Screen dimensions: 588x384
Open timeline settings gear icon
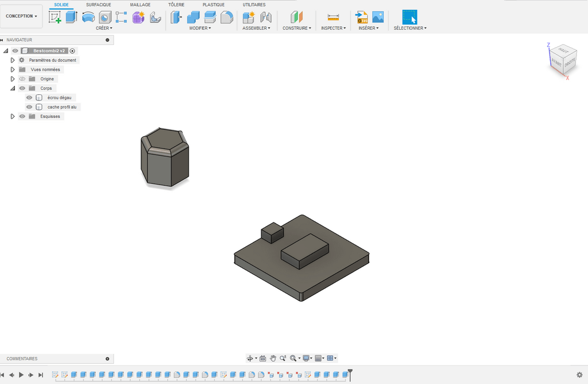pyautogui.click(x=579, y=375)
